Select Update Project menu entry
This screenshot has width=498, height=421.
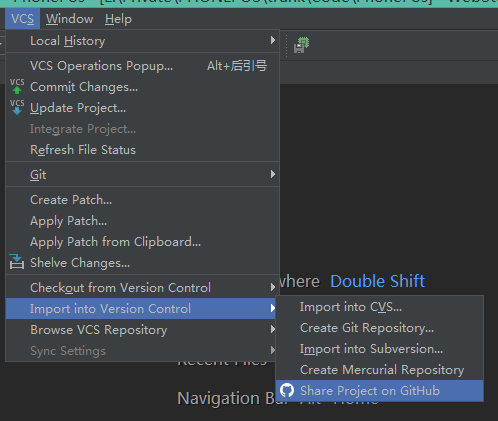pyautogui.click(x=142, y=108)
